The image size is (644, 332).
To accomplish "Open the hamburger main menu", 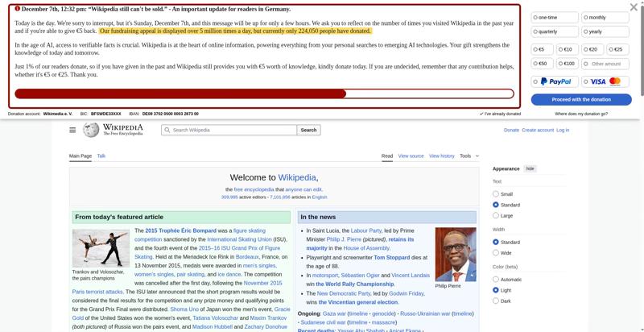I will point(72,130).
